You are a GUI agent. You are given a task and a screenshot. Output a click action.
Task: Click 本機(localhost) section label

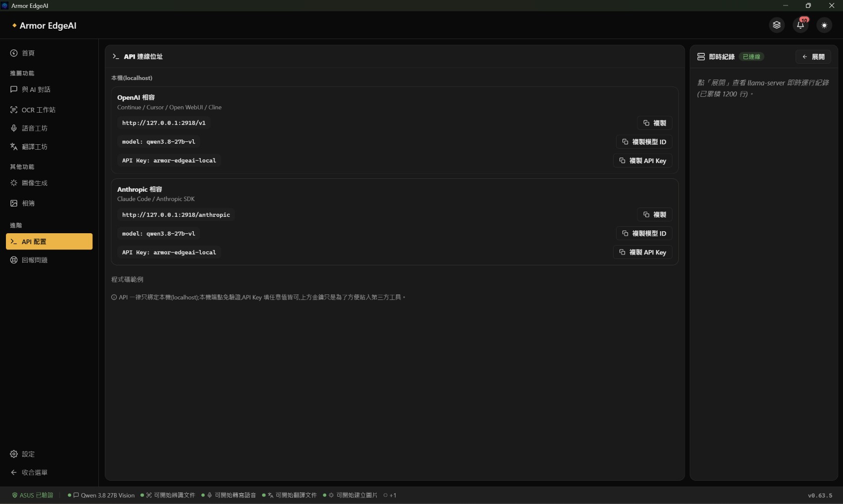[x=132, y=78]
